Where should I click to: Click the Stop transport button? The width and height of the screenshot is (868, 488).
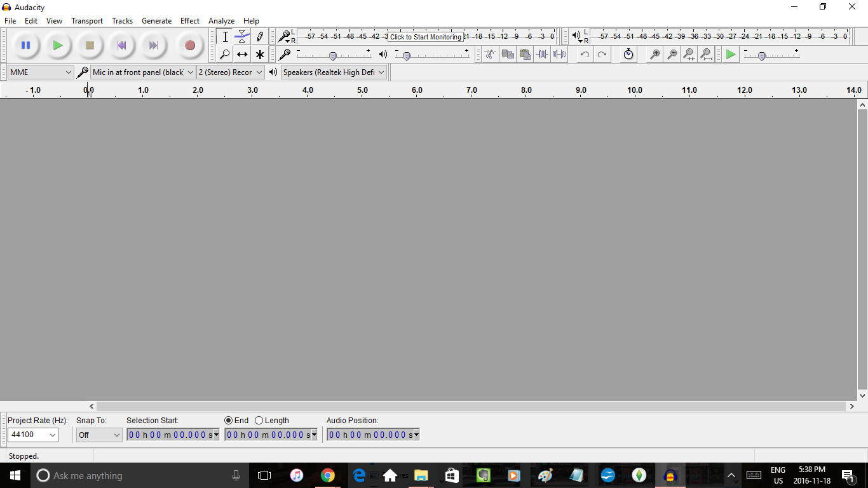(90, 45)
